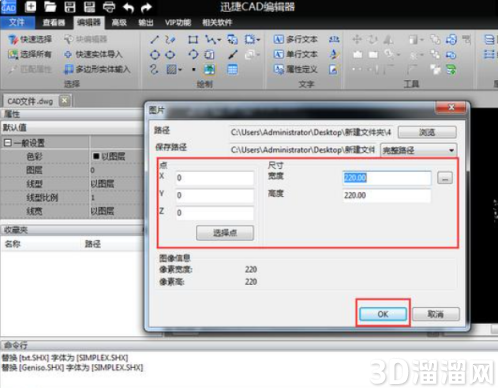Switch to the 编辑器 editor tab
Image resolution: width=498 pixels, height=388 pixels.
coord(89,22)
